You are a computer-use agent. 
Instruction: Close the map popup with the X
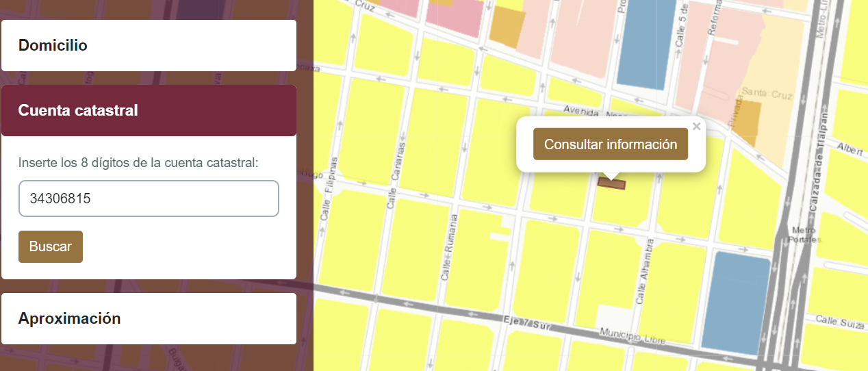pyautogui.click(x=697, y=126)
